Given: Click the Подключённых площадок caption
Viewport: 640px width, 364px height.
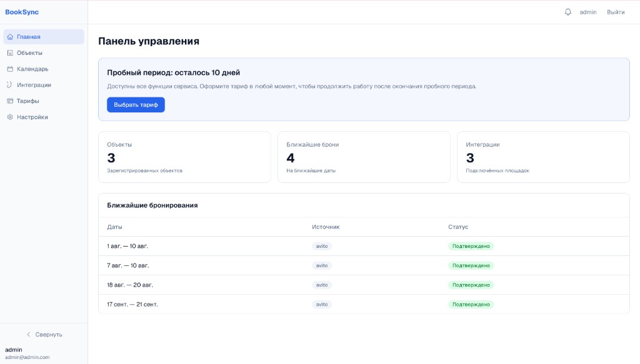Looking at the screenshot, I should (x=497, y=170).
